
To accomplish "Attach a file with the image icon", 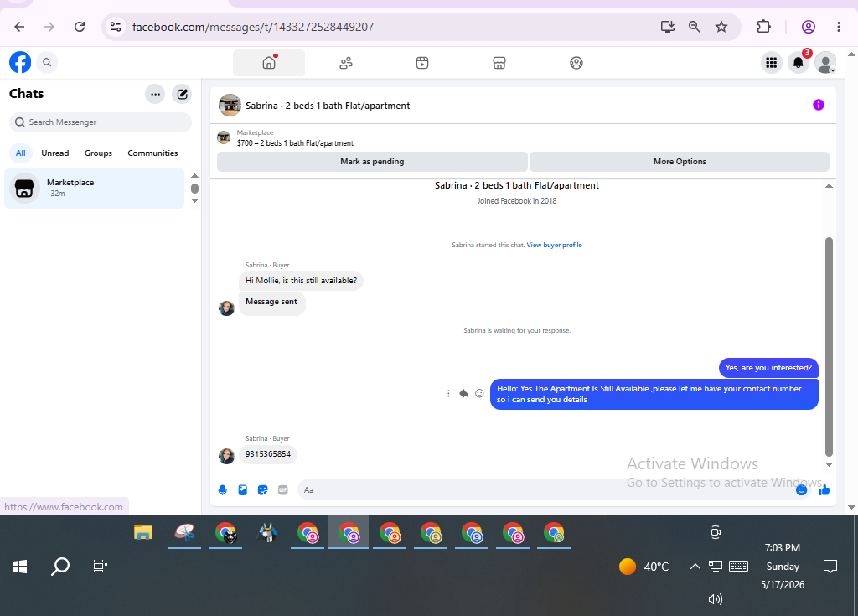I will click(243, 490).
